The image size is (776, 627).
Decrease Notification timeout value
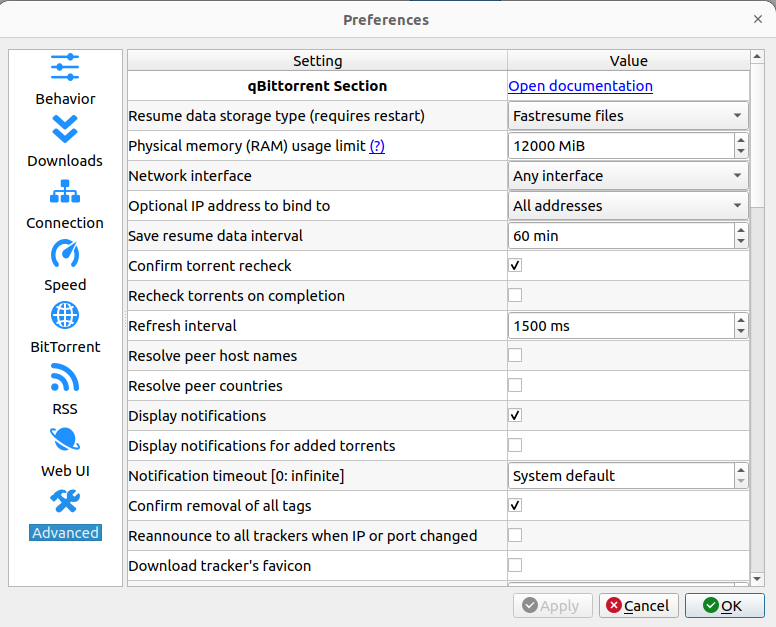pyautogui.click(x=741, y=482)
